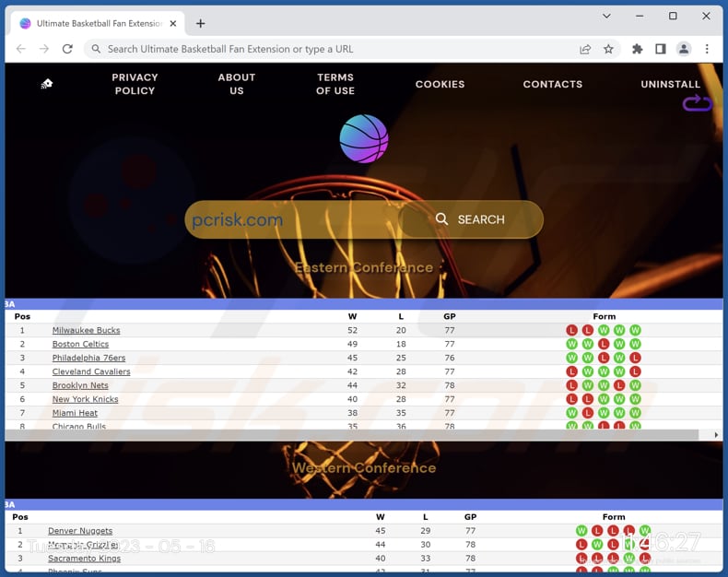This screenshot has height=577, width=728.
Task: Open the Denver Nuggets team link
Action: 80,531
